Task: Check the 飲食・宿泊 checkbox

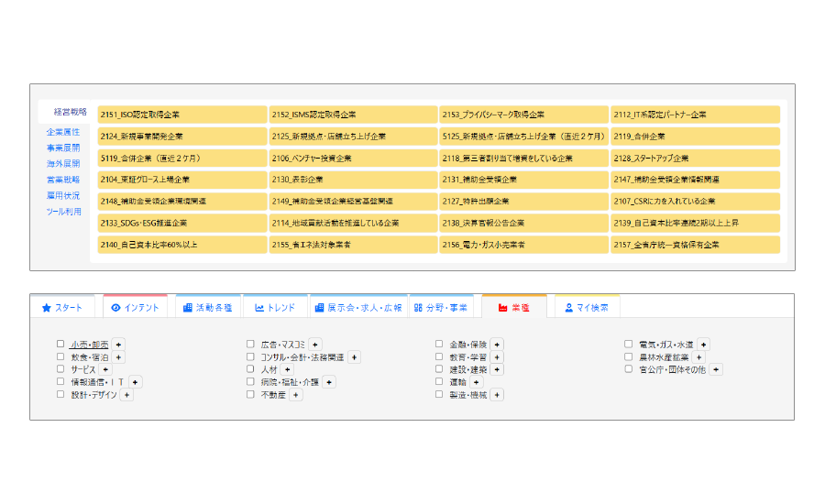Action: 60,356
